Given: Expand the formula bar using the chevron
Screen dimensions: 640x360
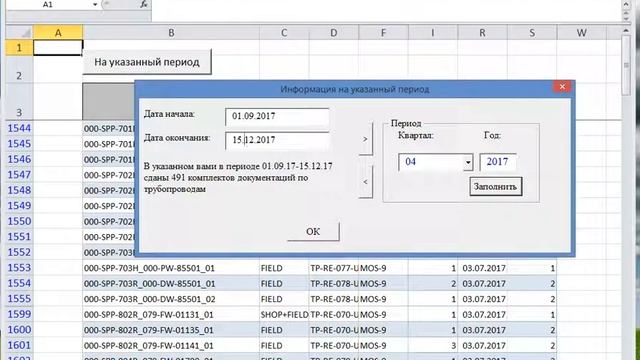Looking at the screenshot, I should 626,4.
